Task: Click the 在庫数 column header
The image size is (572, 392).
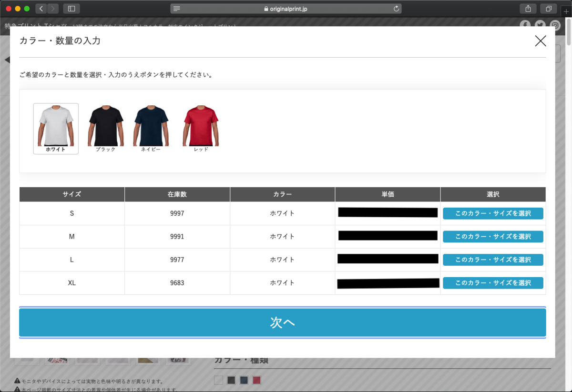Action: tap(177, 194)
